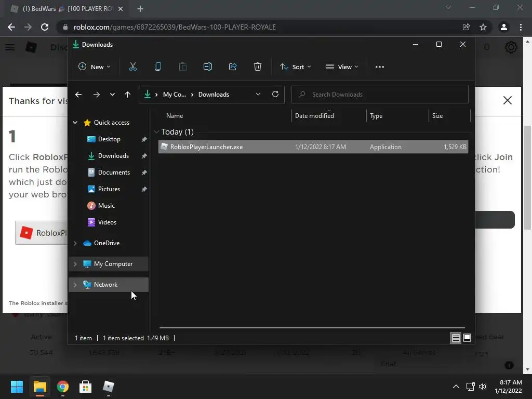Screen dimensions: 532x399
Task: Click the Share icon in Explorer toolbar
Action: [233, 67]
